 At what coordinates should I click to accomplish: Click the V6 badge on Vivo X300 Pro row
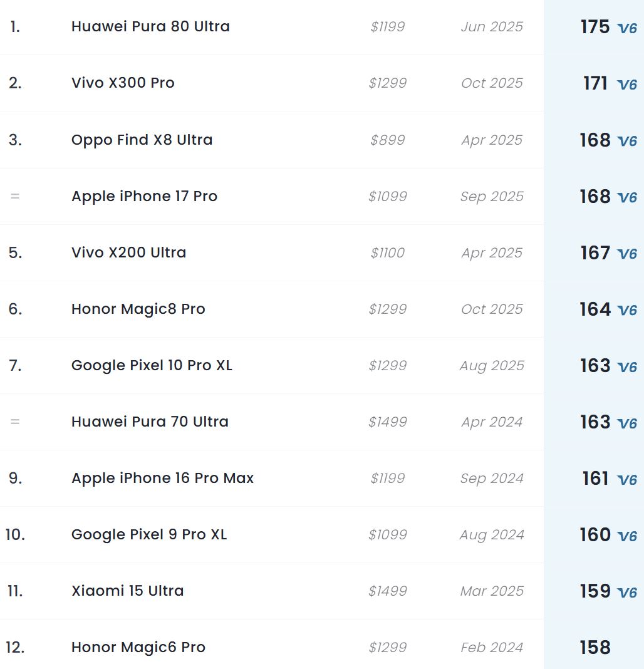626,85
